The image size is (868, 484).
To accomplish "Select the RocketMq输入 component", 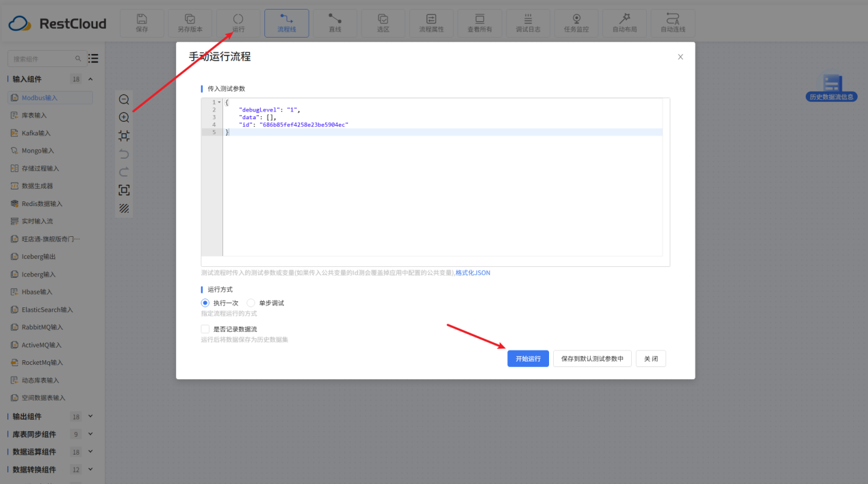I will coord(50,362).
